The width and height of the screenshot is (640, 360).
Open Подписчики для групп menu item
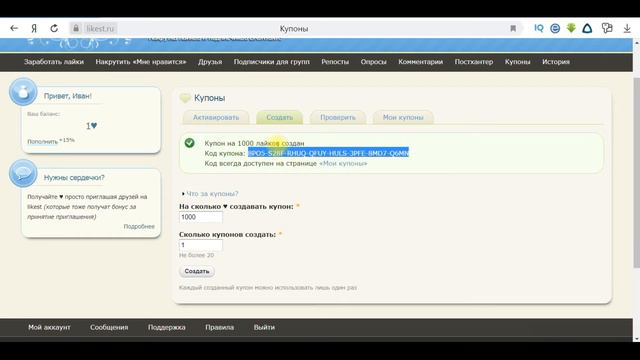(272, 62)
